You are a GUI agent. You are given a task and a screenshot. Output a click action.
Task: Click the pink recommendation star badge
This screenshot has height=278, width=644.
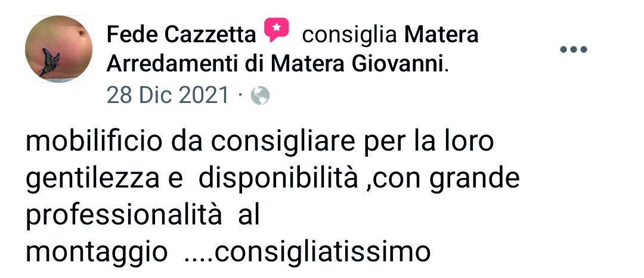pos(277,30)
